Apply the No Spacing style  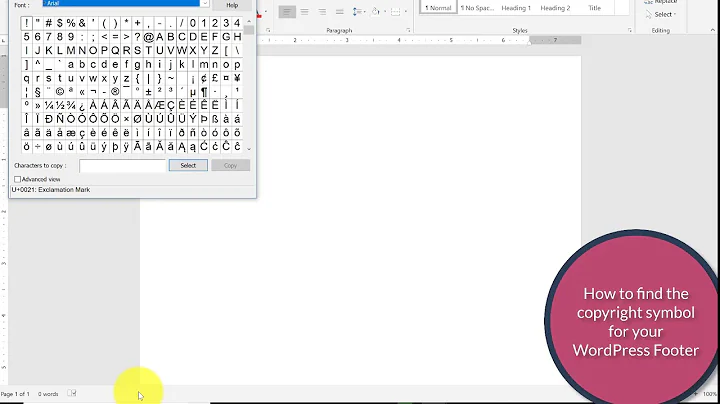point(477,8)
